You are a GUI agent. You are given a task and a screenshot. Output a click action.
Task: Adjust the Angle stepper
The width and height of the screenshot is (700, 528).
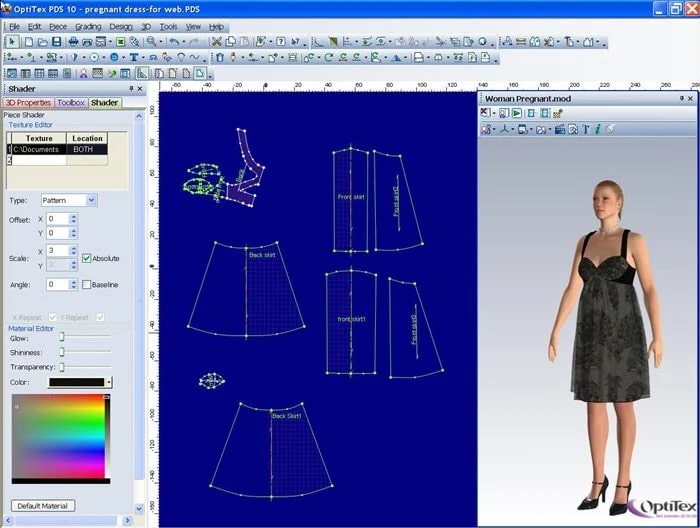(74, 285)
